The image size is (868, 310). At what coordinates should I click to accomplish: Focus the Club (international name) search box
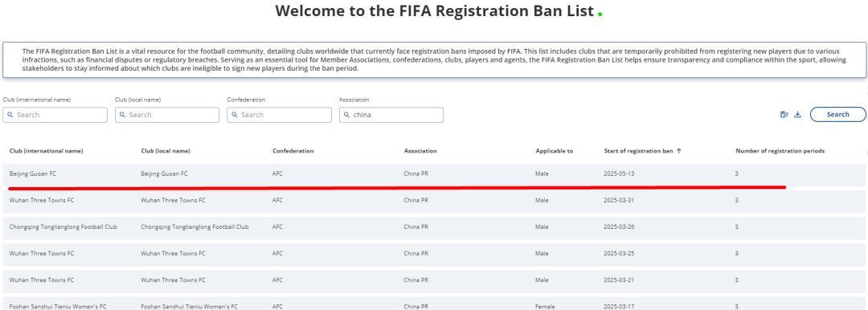coord(55,115)
